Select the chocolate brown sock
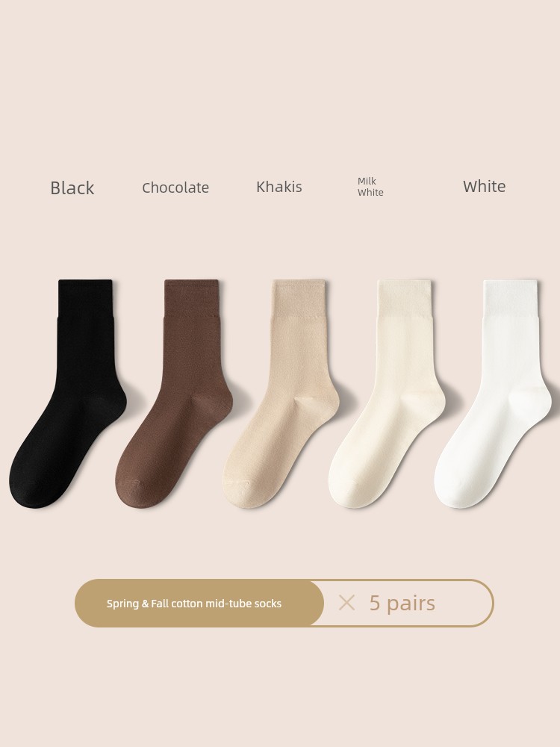 tap(174, 394)
